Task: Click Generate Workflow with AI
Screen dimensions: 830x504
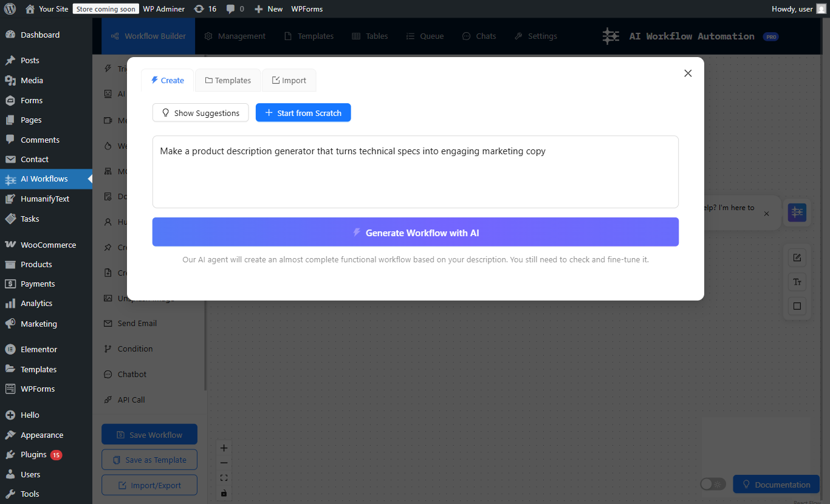Action: (x=415, y=232)
